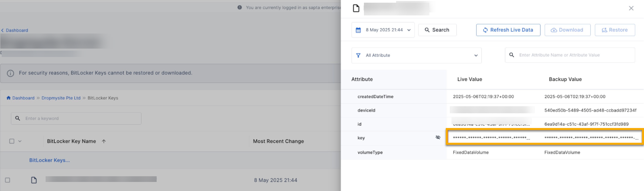Sort by BitLocker Key Name arrow
The image size is (644, 191).
click(x=104, y=141)
